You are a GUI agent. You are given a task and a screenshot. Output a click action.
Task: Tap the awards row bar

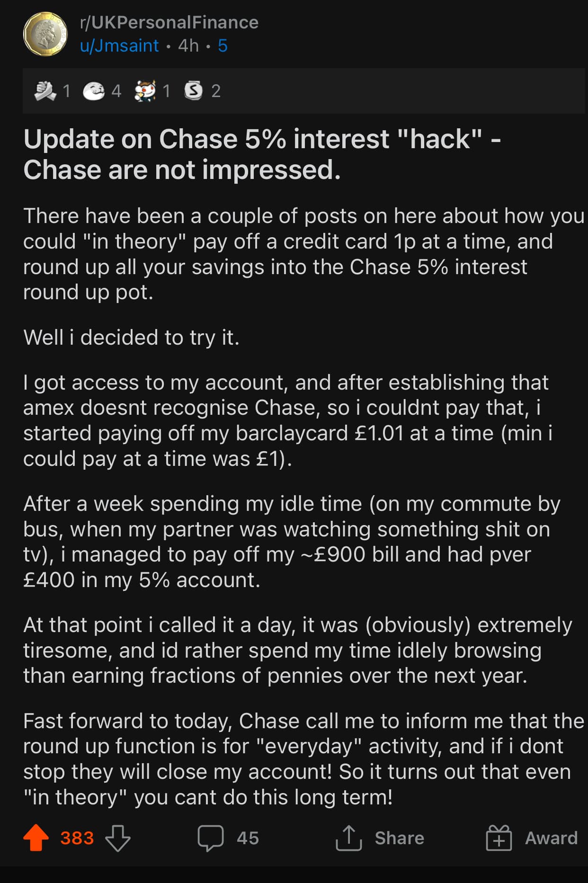303,90
